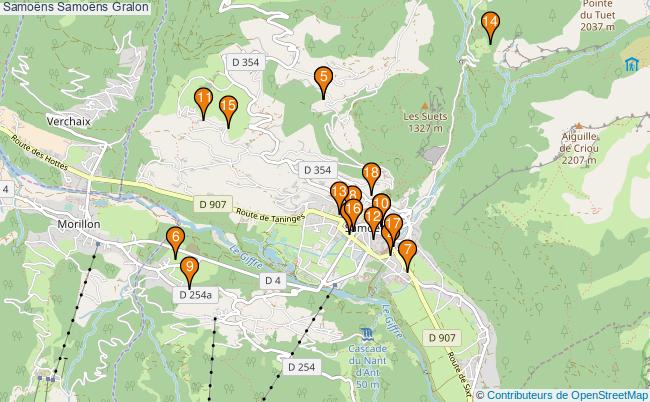650x402 pixels.
Task: Click map marker number 14
Action: coord(490,27)
